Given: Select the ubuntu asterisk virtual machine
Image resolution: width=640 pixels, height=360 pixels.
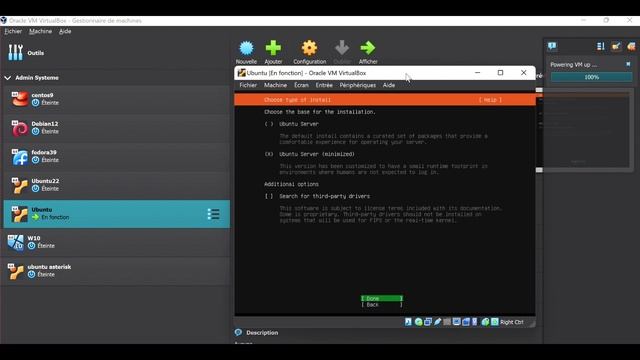Looking at the screenshot, I should point(117,271).
